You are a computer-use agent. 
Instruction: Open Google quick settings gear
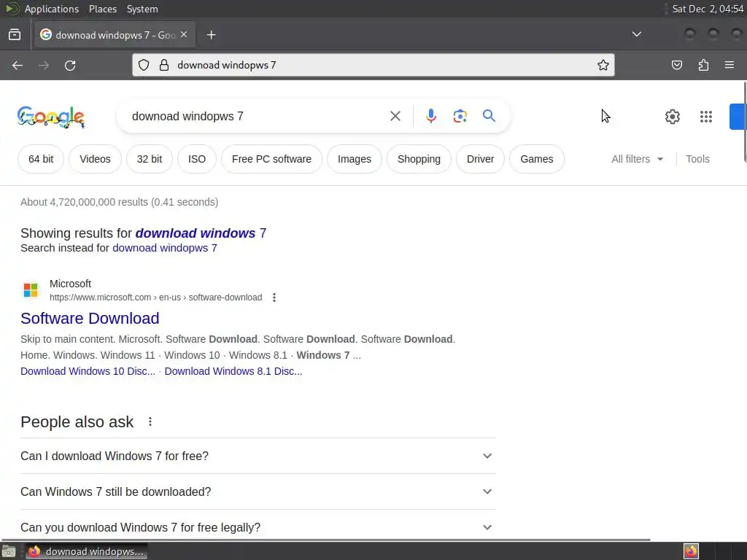pos(672,117)
